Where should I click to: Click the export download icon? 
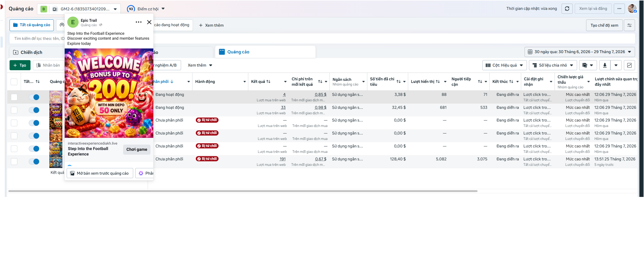pos(605,65)
